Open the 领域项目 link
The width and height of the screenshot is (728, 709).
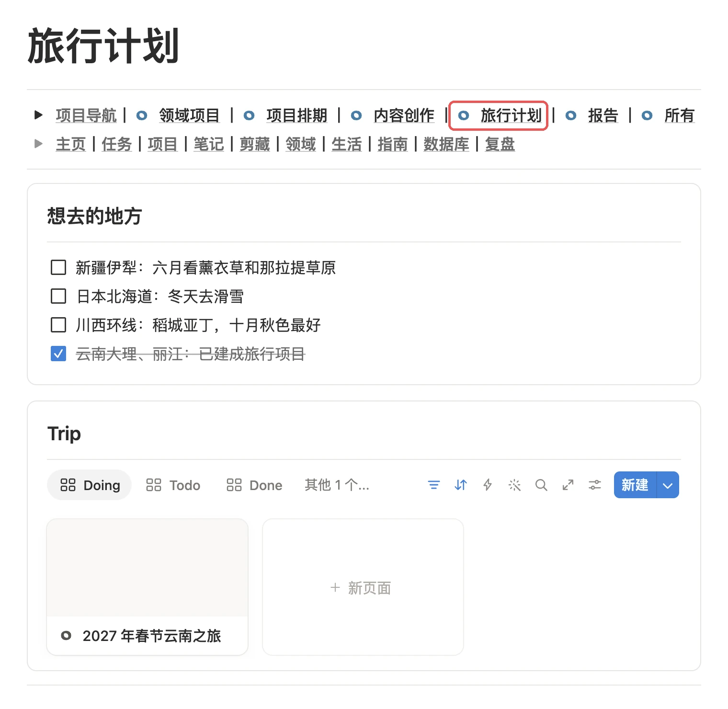[x=190, y=115]
